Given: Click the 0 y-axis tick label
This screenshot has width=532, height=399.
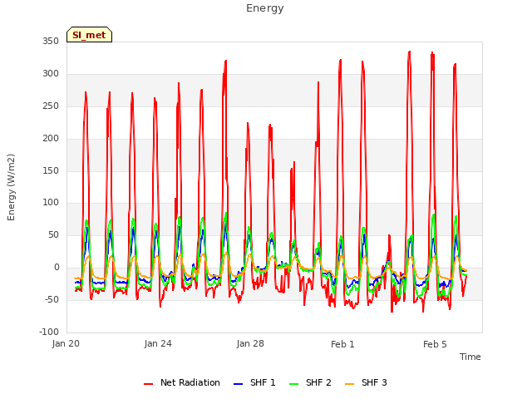Looking at the screenshot, I should coord(57,268).
